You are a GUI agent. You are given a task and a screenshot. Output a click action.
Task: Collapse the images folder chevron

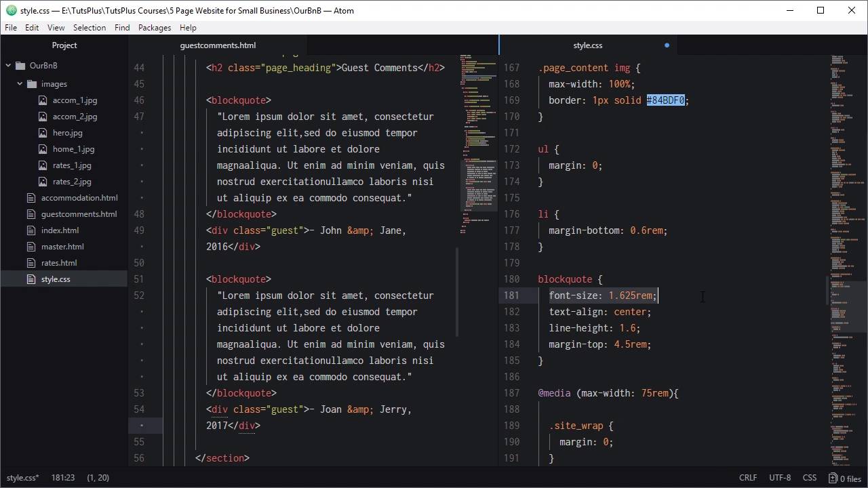[20, 84]
